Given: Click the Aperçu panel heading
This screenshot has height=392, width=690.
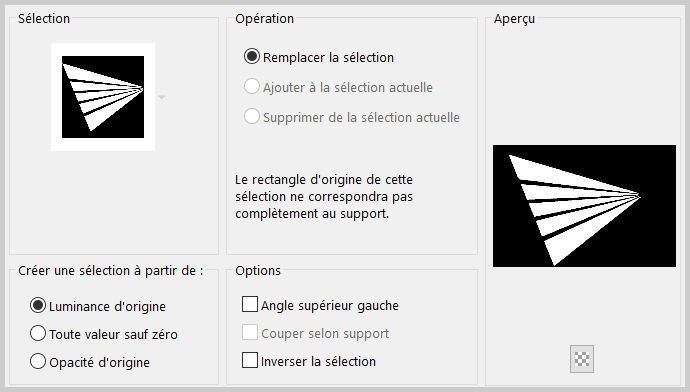Looking at the screenshot, I should (514, 19).
